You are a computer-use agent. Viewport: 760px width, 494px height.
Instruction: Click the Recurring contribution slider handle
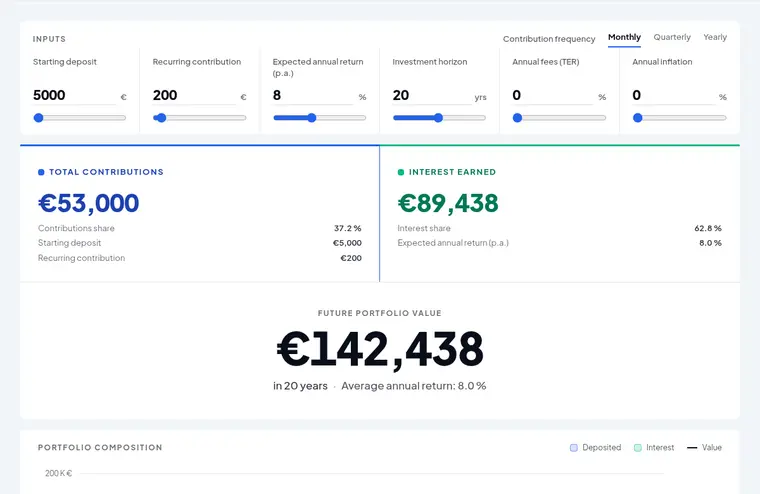161,118
